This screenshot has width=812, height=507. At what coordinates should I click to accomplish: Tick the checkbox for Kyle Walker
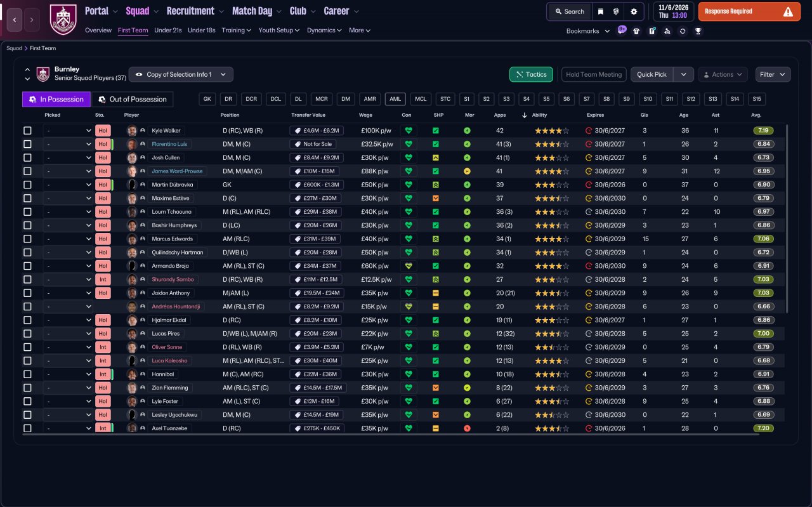tap(27, 131)
